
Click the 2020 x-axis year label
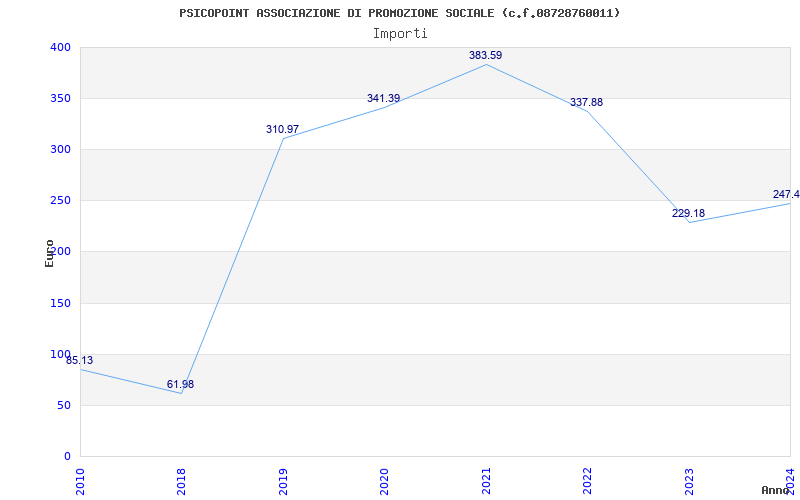click(x=384, y=481)
